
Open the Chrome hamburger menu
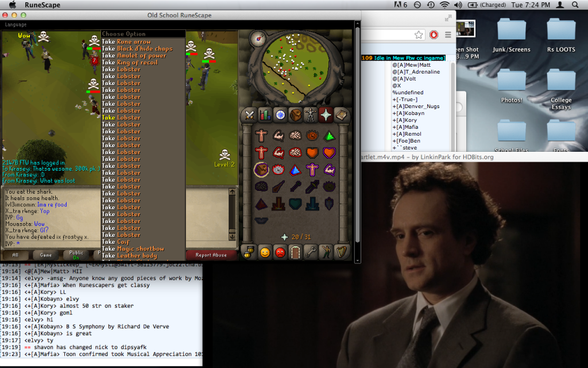tap(448, 34)
